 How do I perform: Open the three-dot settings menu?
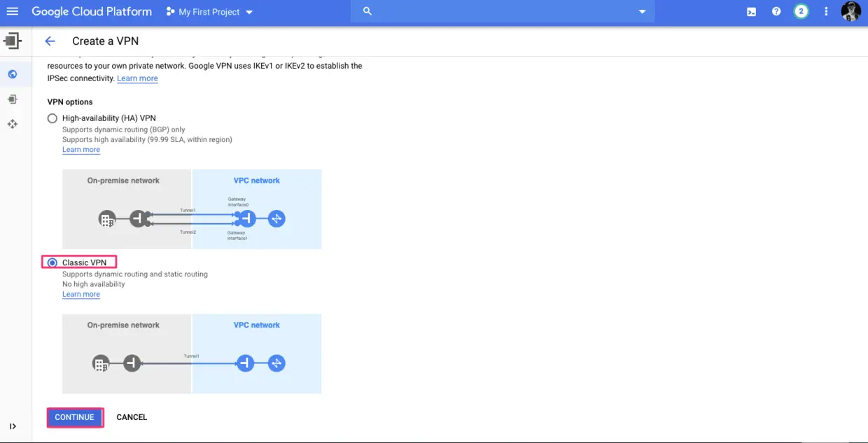tap(826, 12)
